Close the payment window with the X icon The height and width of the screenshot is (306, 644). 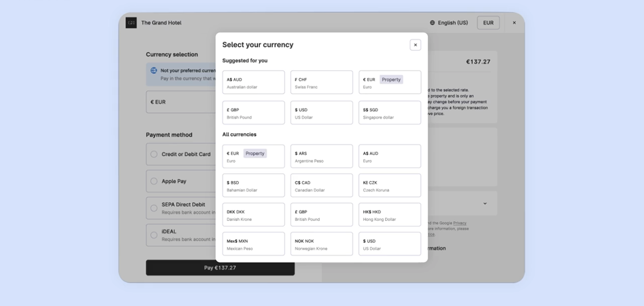(514, 23)
